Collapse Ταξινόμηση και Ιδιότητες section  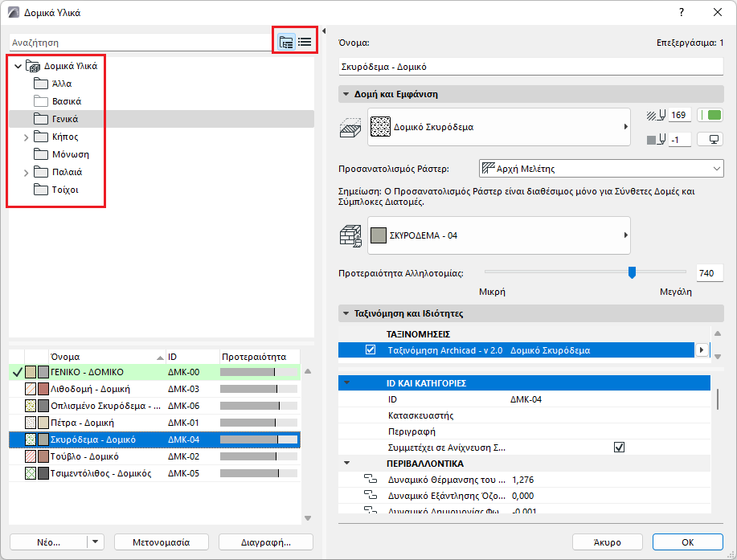pos(346,313)
